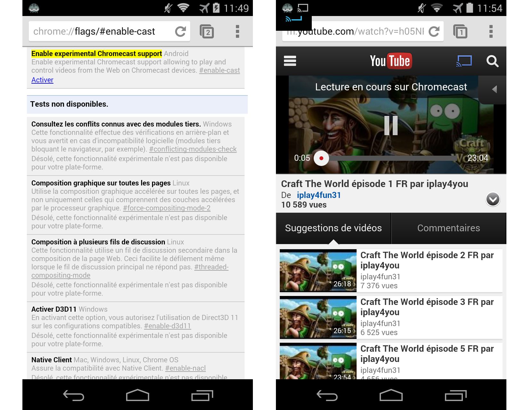This screenshot has height=410, width=532.
Task: Collapse the side panel arrow on video
Action: 494,89
